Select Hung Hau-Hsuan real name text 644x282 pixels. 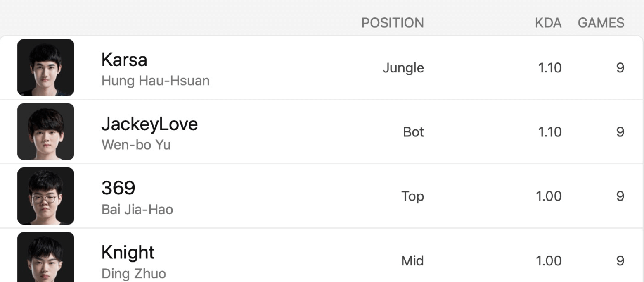[155, 81]
